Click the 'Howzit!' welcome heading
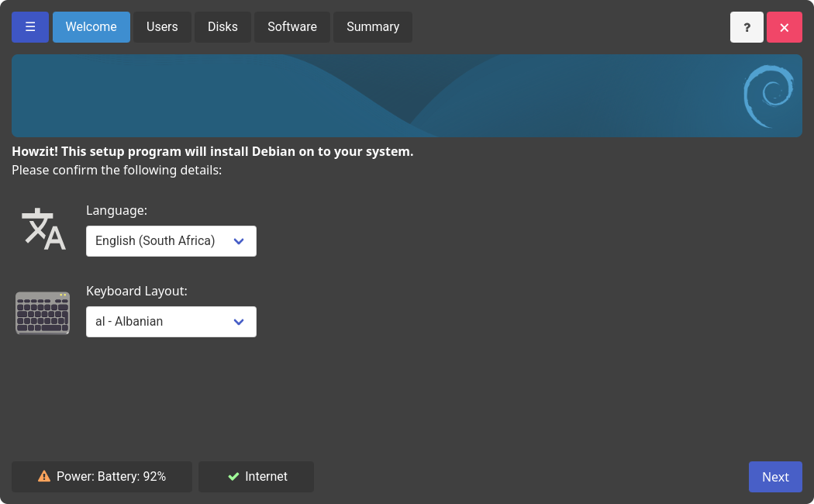The image size is (814, 504). tap(213, 151)
